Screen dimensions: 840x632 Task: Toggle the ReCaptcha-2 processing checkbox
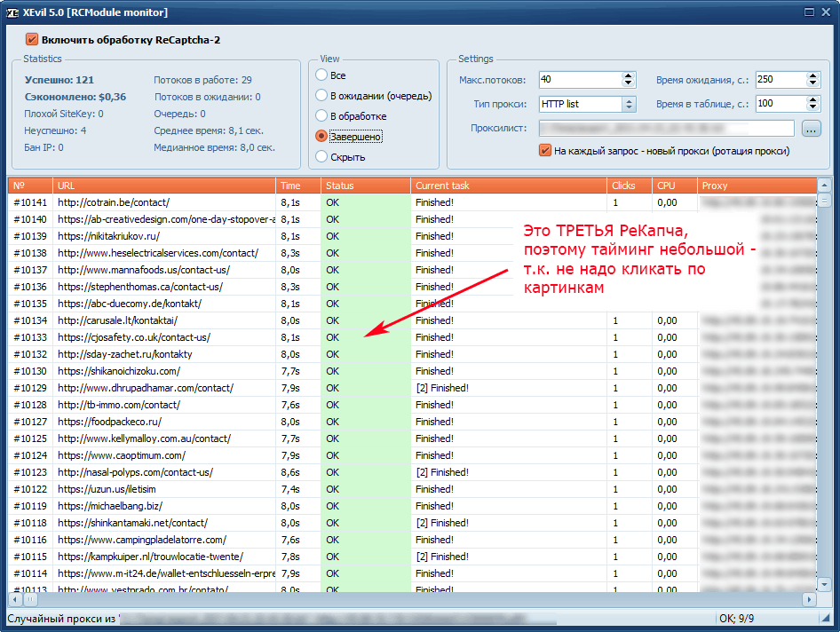pos(32,40)
